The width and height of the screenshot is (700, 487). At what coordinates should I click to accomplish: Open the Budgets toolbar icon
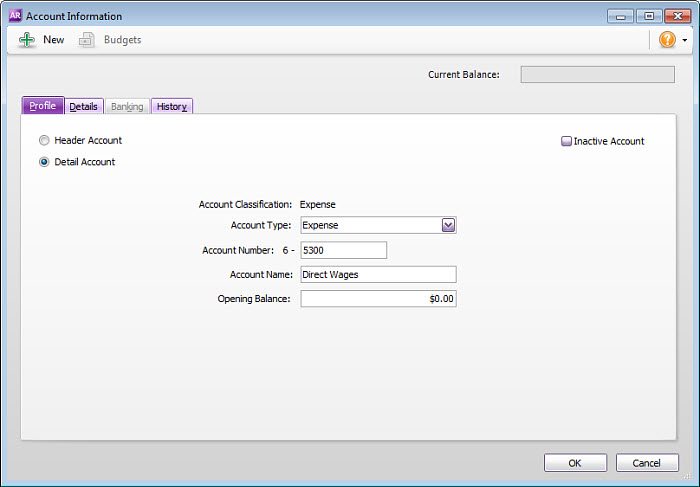tap(87, 40)
